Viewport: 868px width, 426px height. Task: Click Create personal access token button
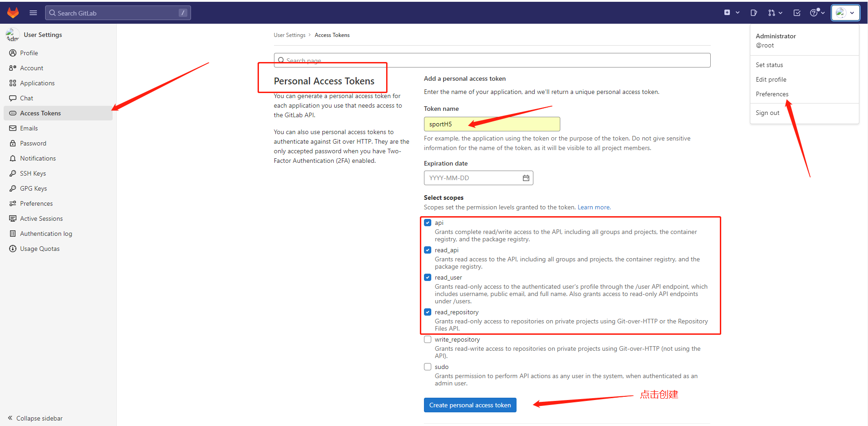[470, 405]
